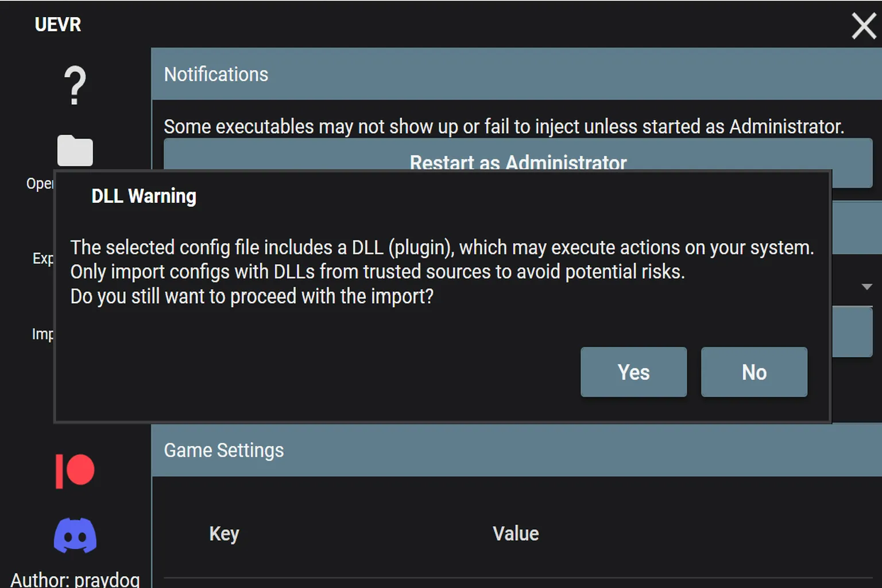882x588 pixels.
Task: Select the partially hidden Open label
Action: (40, 184)
